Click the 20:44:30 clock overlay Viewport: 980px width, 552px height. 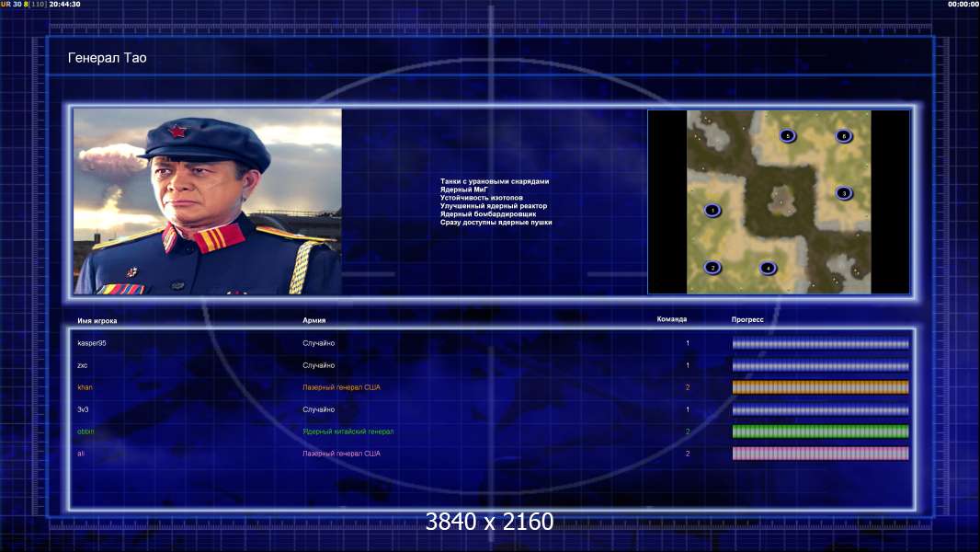pos(65,4)
